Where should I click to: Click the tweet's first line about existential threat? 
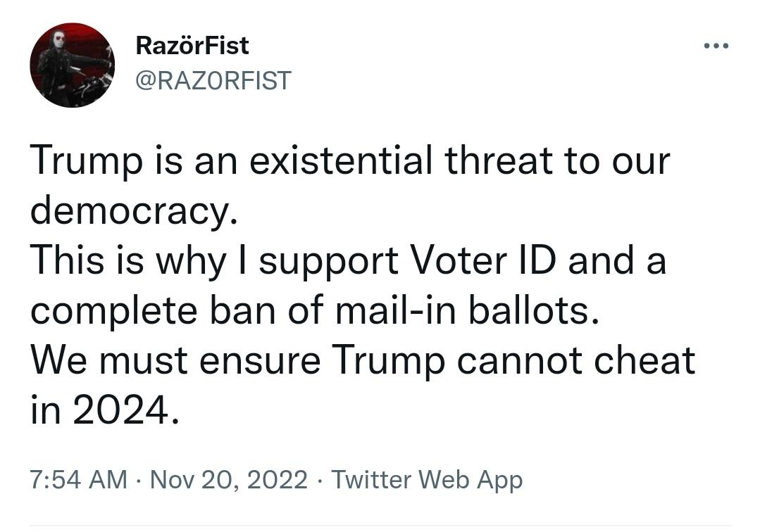tap(349, 161)
